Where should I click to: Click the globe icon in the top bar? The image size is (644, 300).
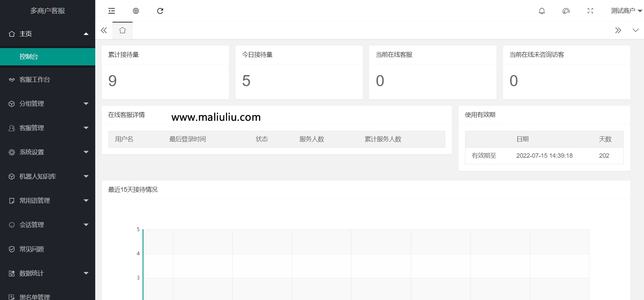tap(136, 11)
